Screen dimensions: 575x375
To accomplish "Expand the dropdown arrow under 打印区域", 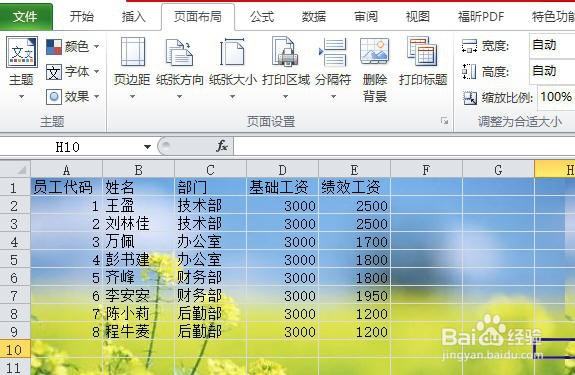I will (285, 97).
